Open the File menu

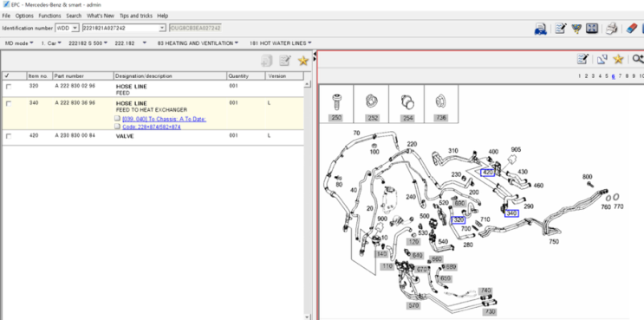(x=6, y=16)
